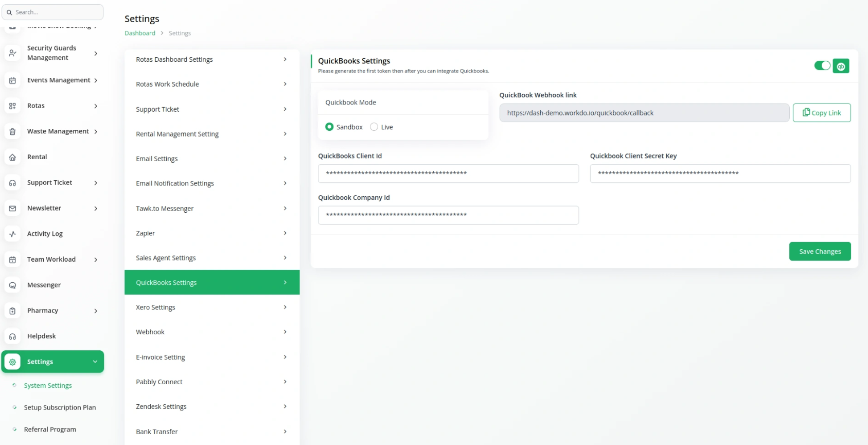868x445 pixels.
Task: Click the green QuickBooks logo icon
Action: click(841, 66)
